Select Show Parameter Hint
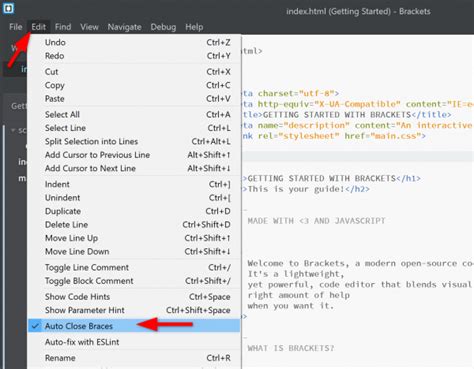The height and width of the screenshot is (369, 474). [x=134, y=310]
